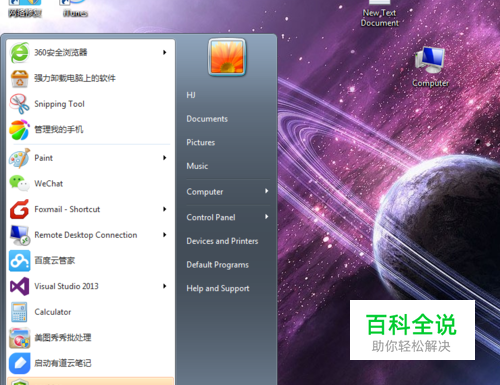Viewport: 500px width, 385px height.
Task: Expand the 360安全浏览器 jump list arrow
Action: 165,52
